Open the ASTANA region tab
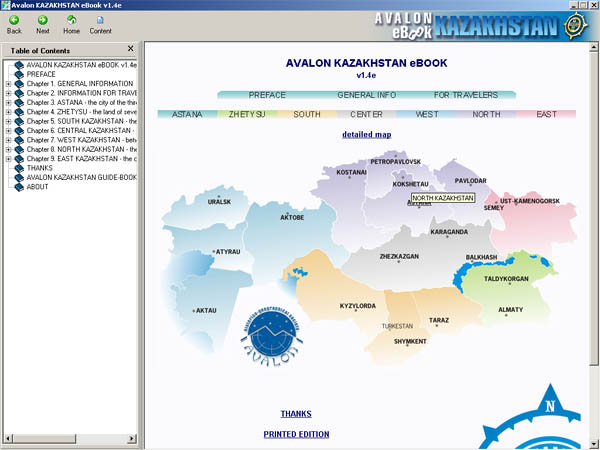 [187, 114]
